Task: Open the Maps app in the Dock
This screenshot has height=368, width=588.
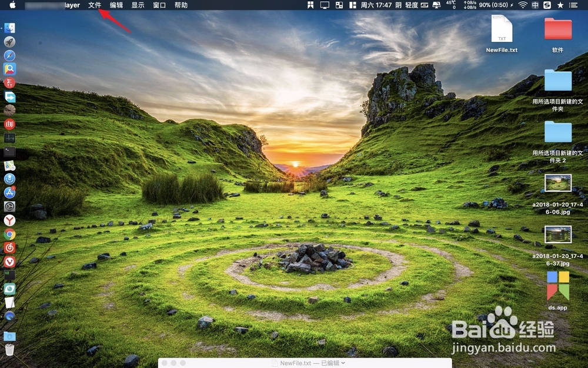Action: (9, 165)
